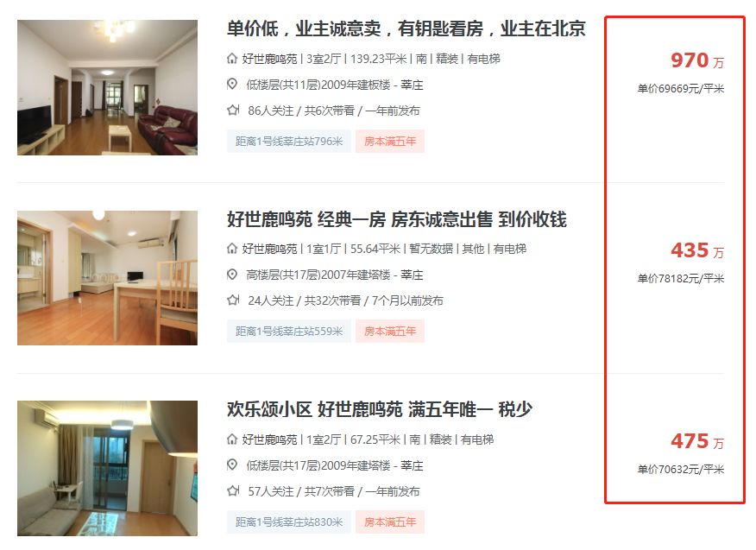The height and width of the screenshot is (550, 756).
Task: Click the star follow icon beside 24人关注
Action: point(233,300)
